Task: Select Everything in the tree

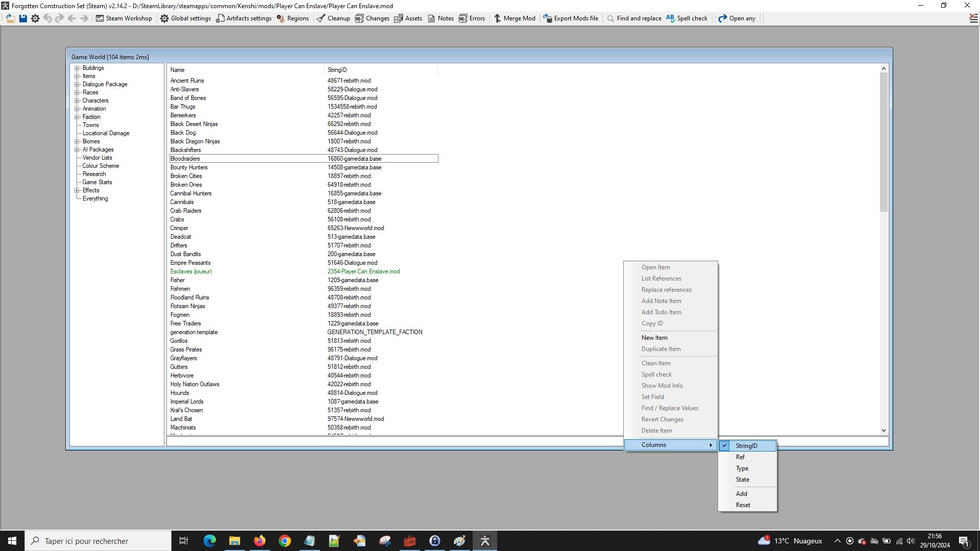Action: pyautogui.click(x=95, y=198)
